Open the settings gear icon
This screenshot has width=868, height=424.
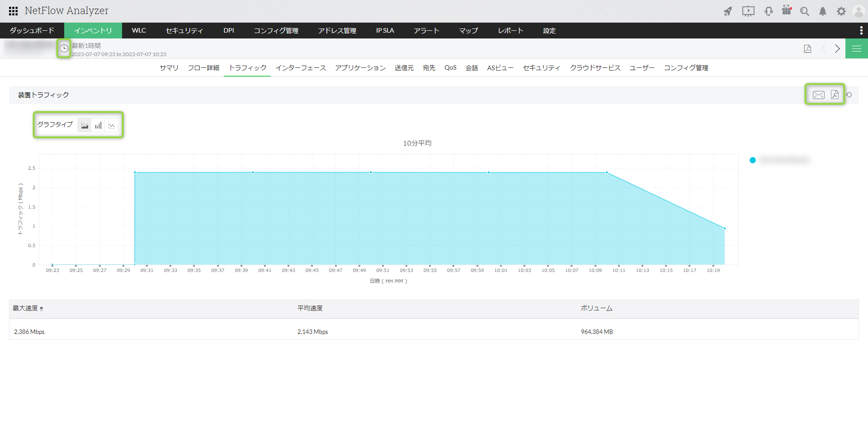(x=841, y=11)
